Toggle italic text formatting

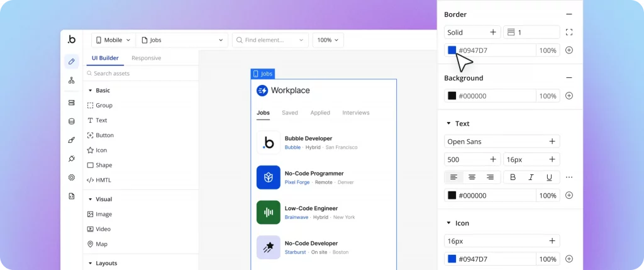tap(531, 177)
